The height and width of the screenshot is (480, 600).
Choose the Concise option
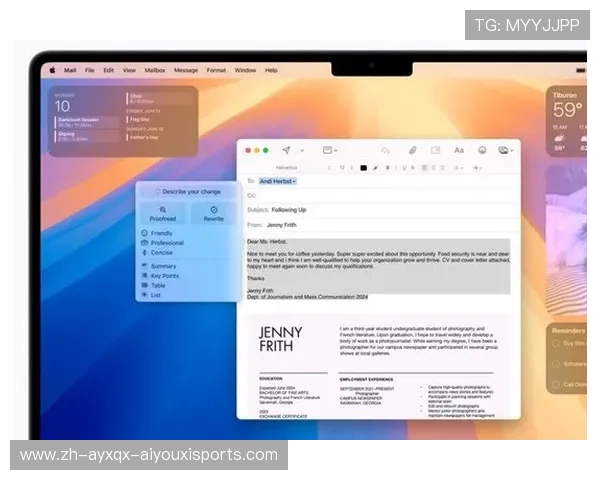pyautogui.click(x=157, y=253)
